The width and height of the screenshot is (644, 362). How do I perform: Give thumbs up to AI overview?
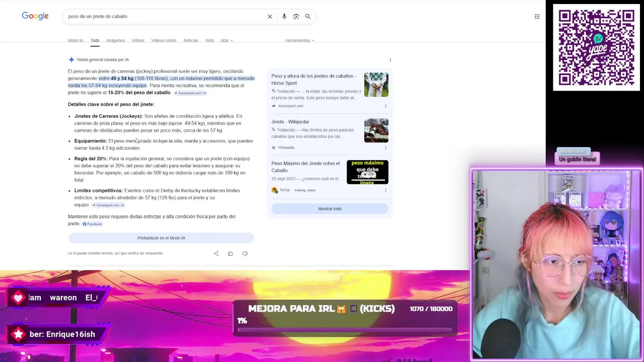[x=230, y=253]
